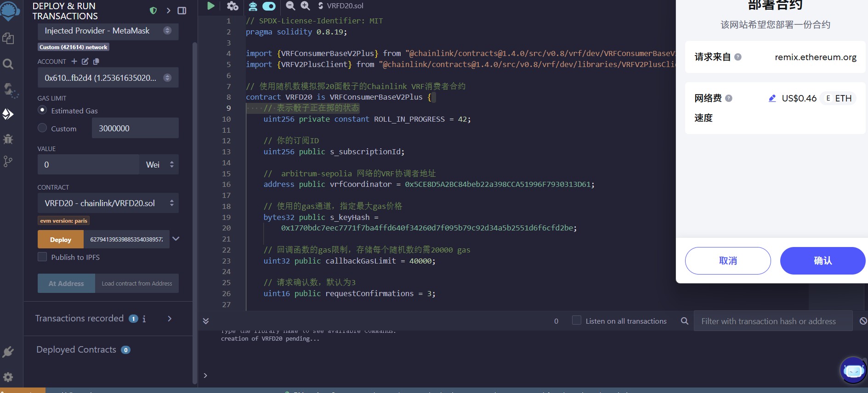868x393 pixels.
Task: Click the help icon next to 请求来自
Action: coord(738,57)
